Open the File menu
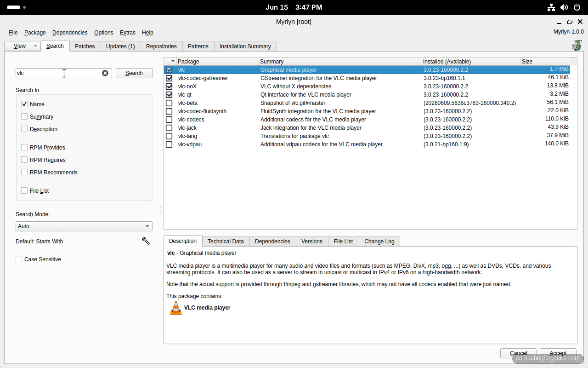Screen dimensions: 588x368 pos(13,33)
